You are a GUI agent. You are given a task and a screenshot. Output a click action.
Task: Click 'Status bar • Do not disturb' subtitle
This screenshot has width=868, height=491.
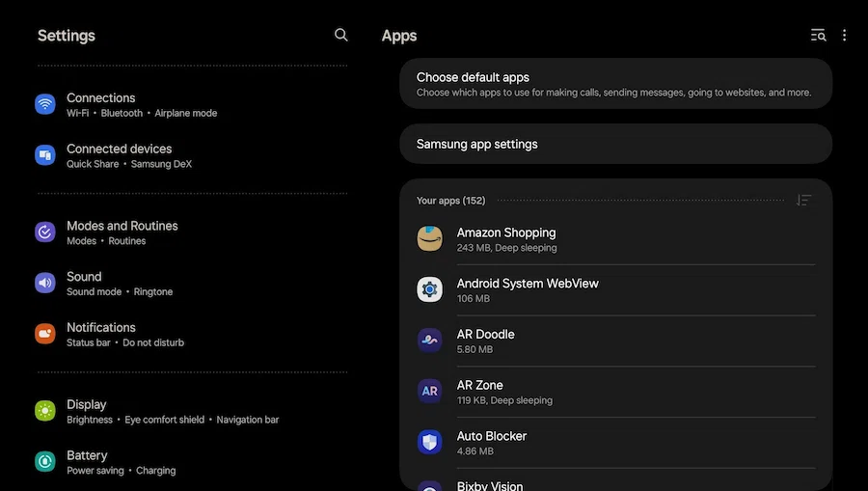point(125,342)
